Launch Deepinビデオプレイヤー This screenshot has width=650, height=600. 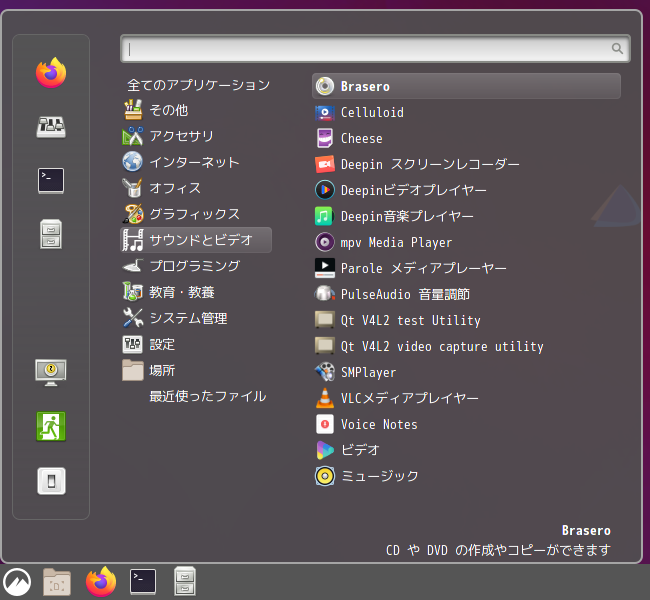coord(466,190)
